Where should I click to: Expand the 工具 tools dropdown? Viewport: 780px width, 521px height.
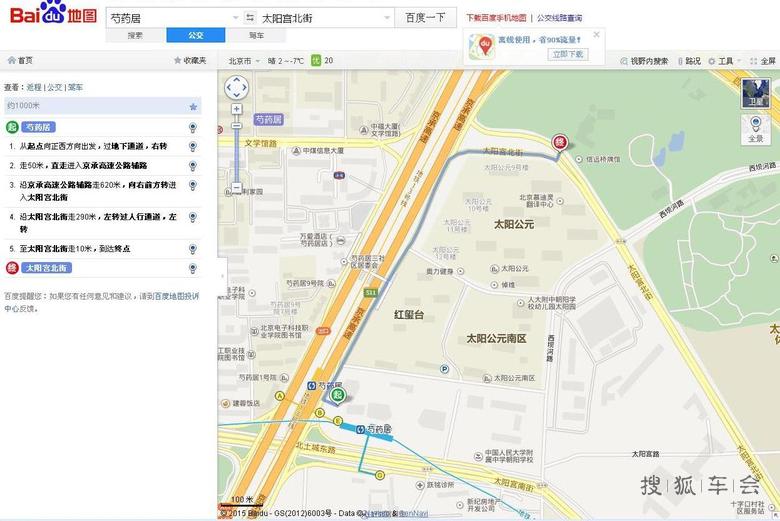(725, 61)
